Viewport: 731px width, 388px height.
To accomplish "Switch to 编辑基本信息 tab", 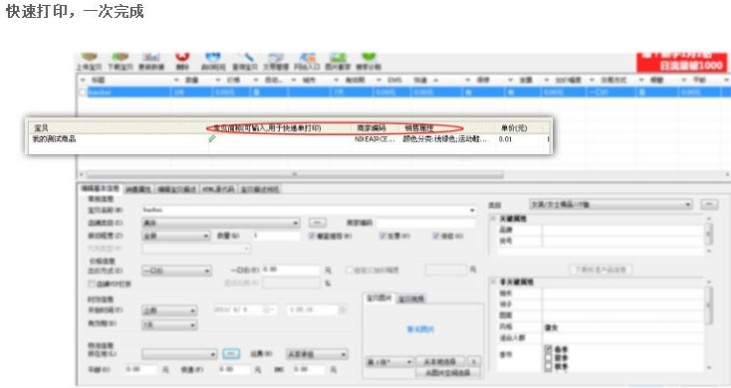I will point(100,188).
